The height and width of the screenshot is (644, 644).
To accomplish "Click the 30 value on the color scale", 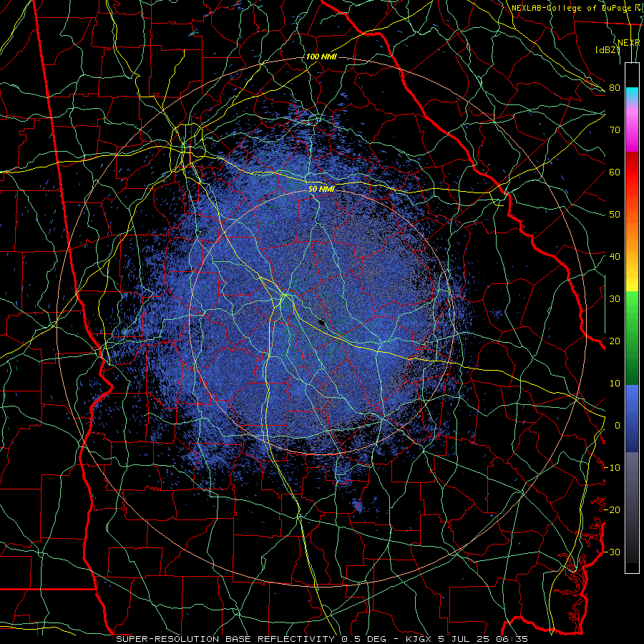I will 615,298.
